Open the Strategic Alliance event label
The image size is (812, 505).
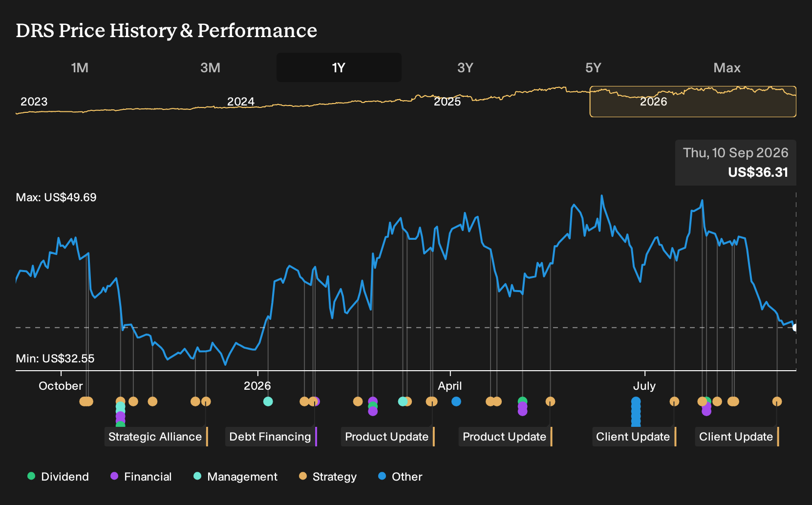[156, 437]
